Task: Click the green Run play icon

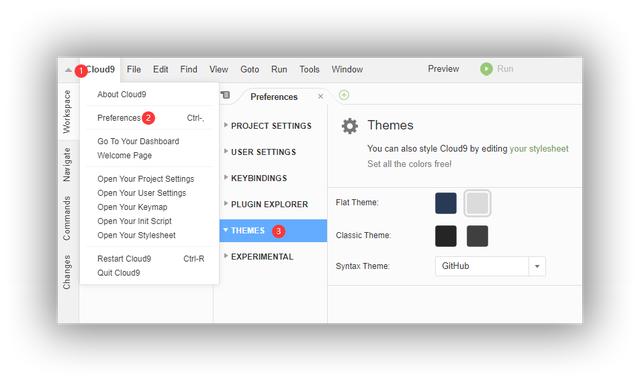Action: pyautogui.click(x=486, y=69)
